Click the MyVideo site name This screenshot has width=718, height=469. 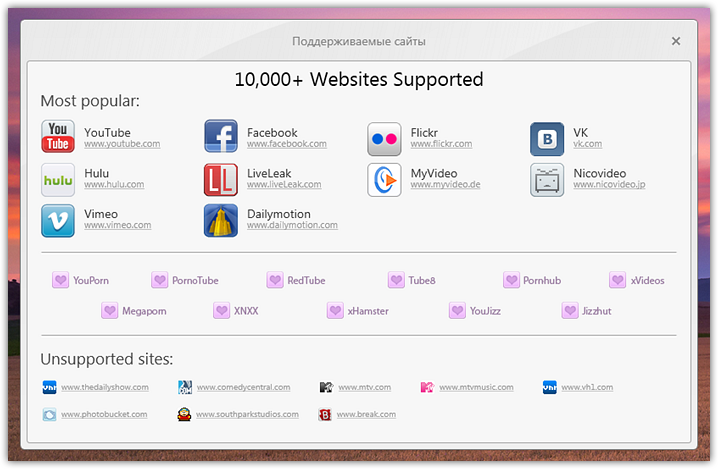[434, 173]
